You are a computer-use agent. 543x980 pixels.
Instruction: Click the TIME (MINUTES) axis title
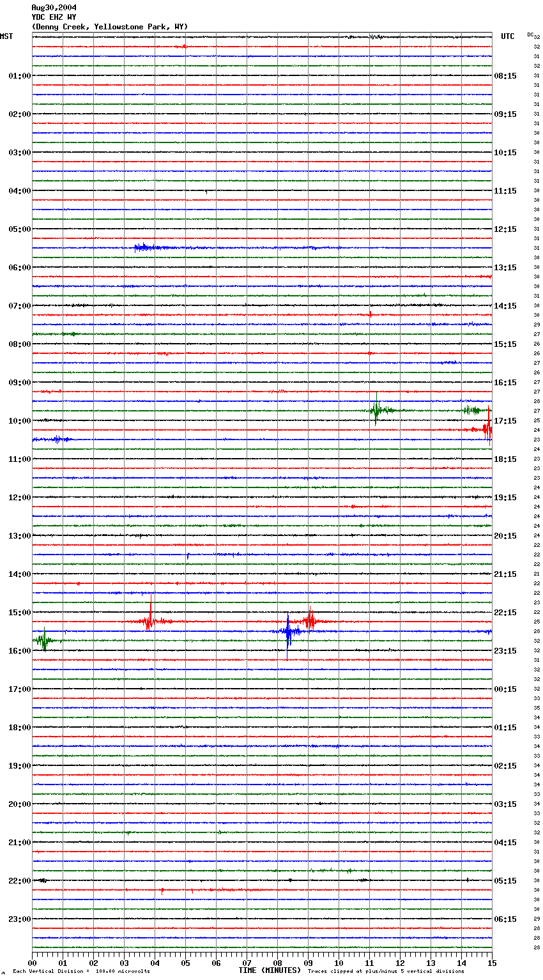pos(270,970)
